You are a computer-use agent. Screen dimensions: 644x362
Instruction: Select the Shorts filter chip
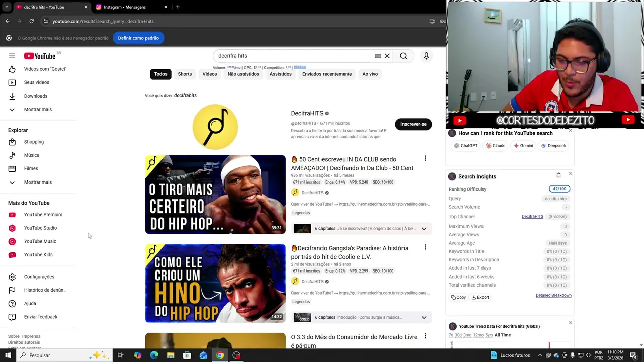(185, 74)
